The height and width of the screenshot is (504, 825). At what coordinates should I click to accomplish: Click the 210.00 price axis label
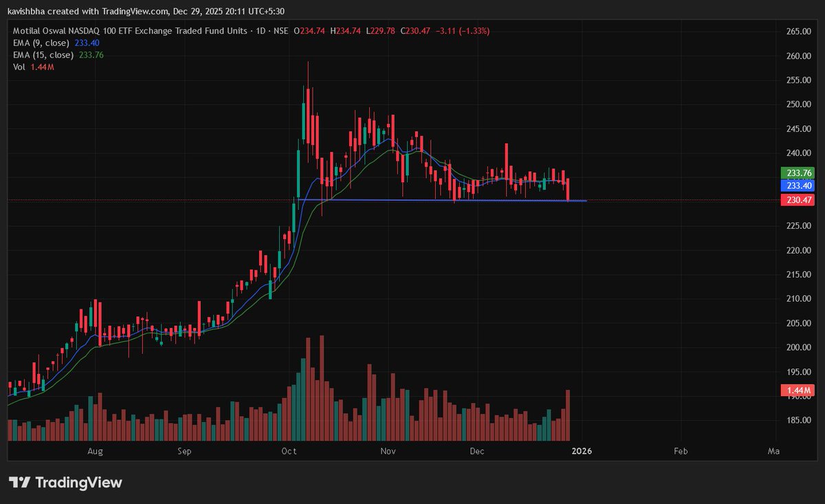tap(799, 298)
